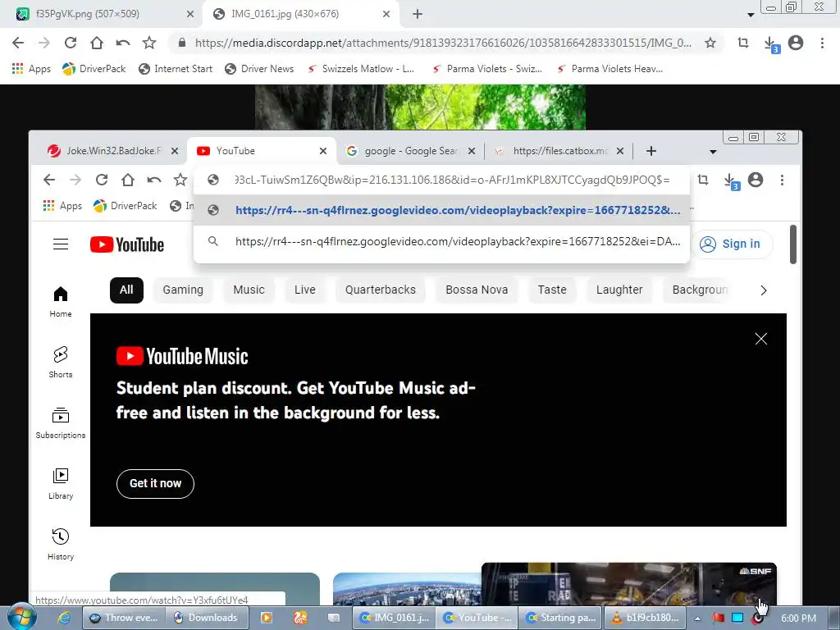Go back in YouTube window
840x630 pixels.
pos(49,180)
